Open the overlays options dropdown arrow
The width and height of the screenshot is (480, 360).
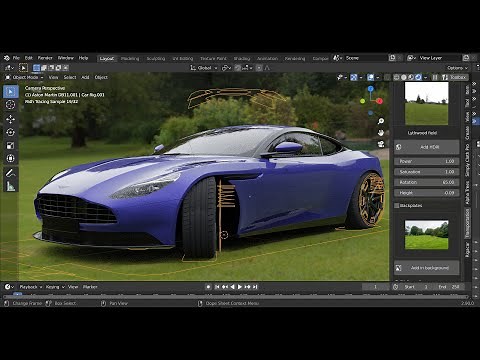tap(377, 77)
